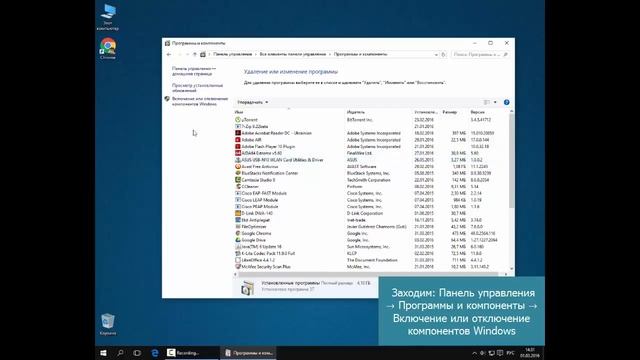Image resolution: width=640 pixels, height=360 pixels.
Task: Select the uTorrent program icon
Action: (x=238, y=120)
